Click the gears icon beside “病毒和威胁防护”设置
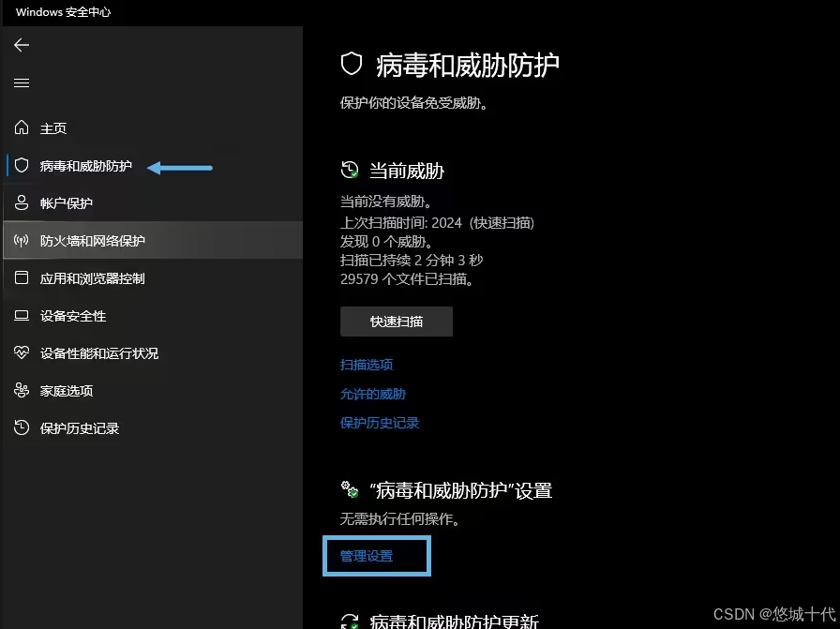Image resolution: width=840 pixels, height=629 pixels. [350, 489]
